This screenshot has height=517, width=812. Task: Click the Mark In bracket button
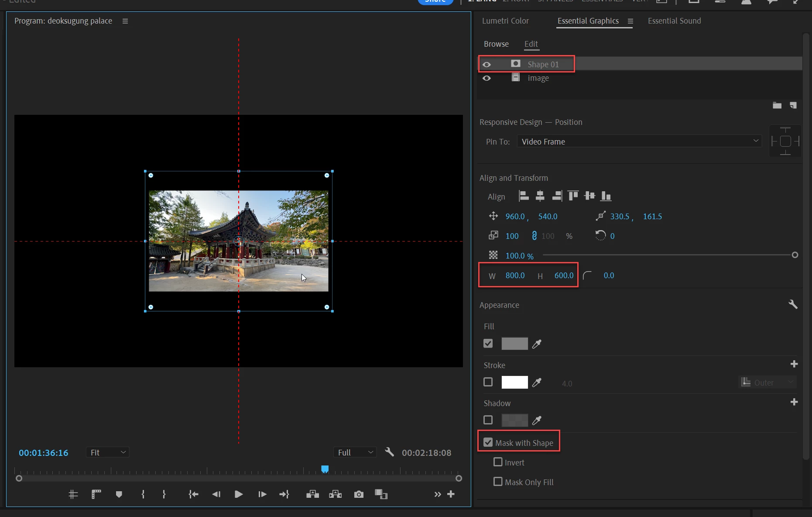point(143,494)
